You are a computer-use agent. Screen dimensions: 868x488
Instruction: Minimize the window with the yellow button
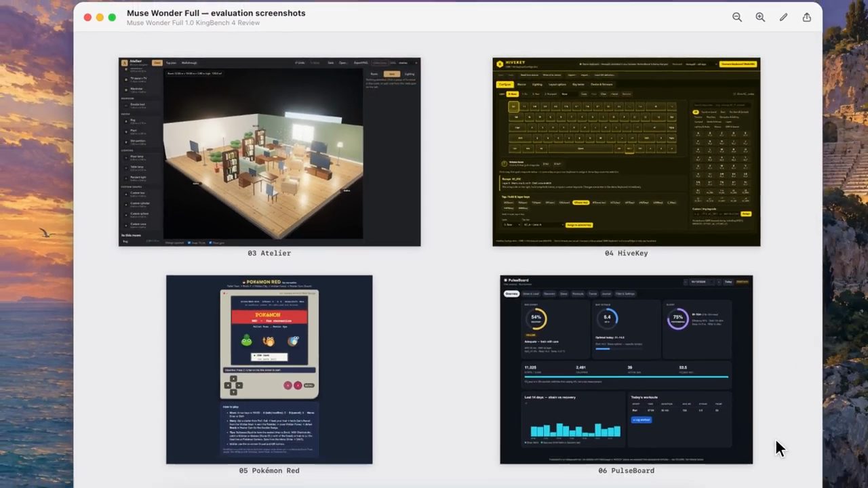(100, 18)
